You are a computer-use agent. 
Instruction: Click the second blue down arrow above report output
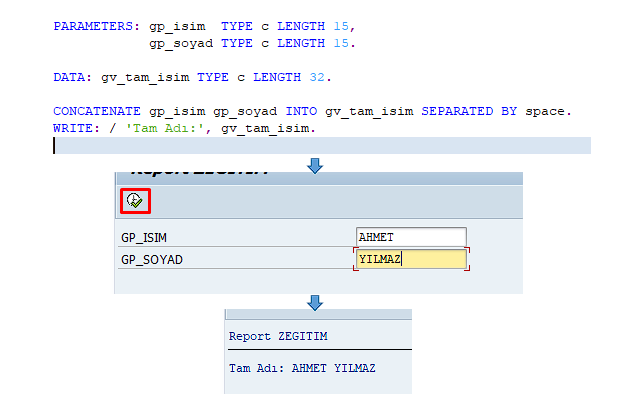click(316, 301)
